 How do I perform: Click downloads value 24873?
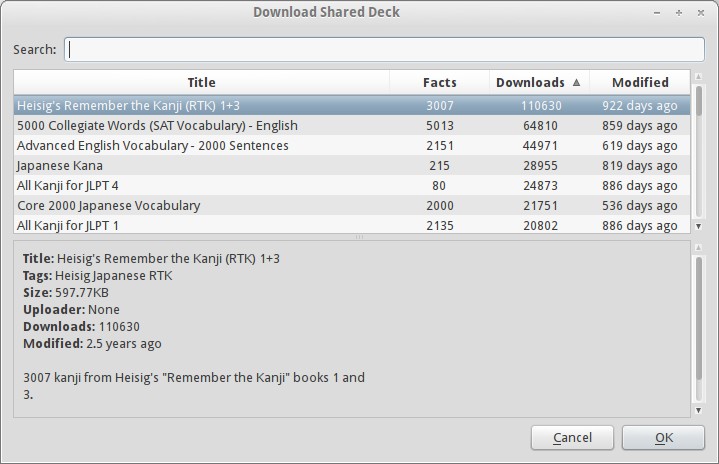click(x=541, y=186)
